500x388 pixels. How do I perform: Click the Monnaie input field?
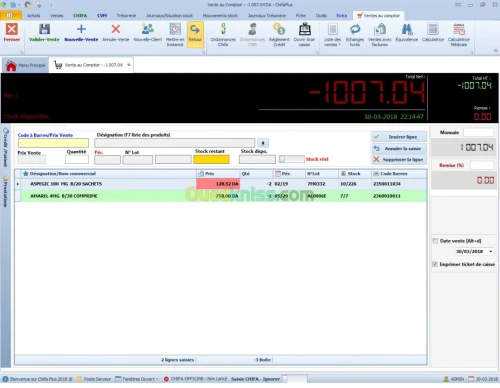click(x=478, y=132)
